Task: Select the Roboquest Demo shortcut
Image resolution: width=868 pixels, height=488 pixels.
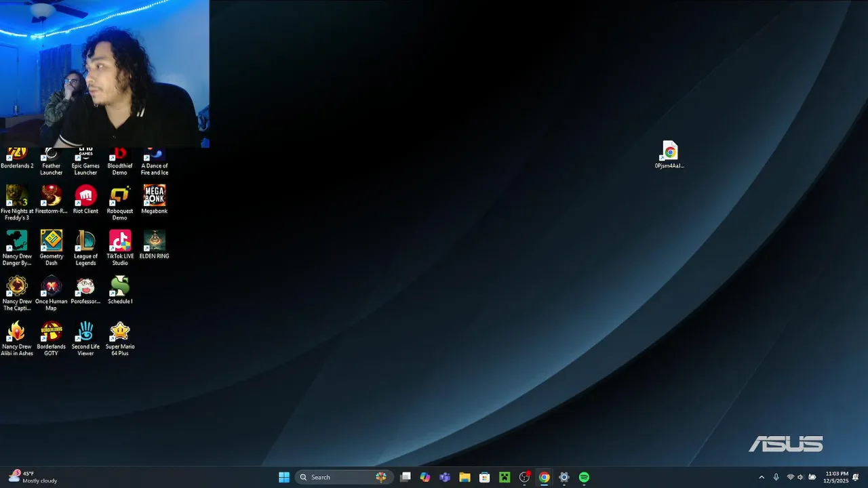Action: pyautogui.click(x=120, y=203)
